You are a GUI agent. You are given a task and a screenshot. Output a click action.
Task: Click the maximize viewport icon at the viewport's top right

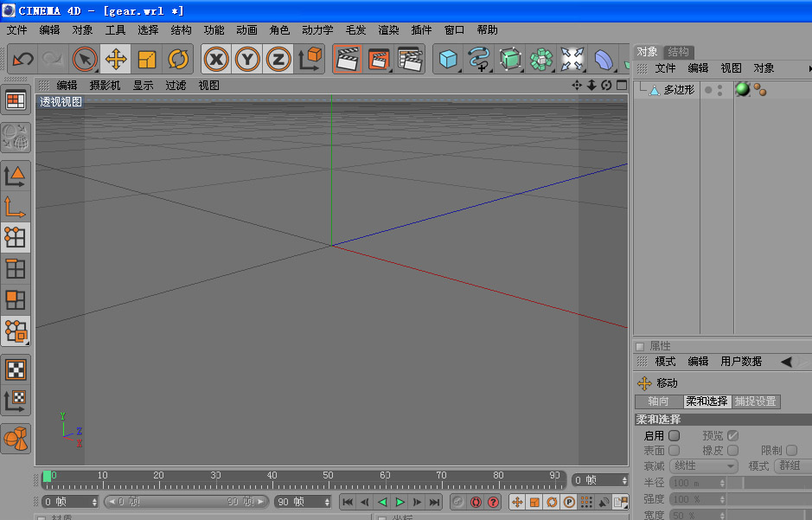click(622, 85)
